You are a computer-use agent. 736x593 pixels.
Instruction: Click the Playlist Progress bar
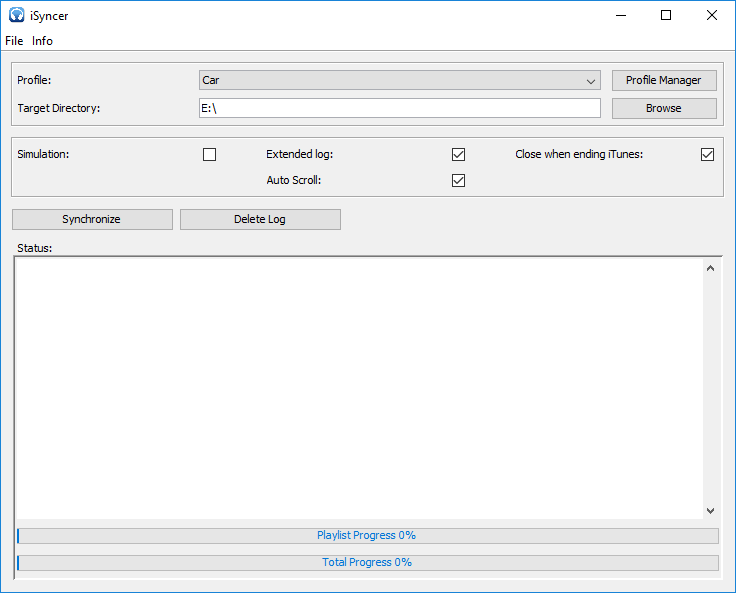[368, 536]
